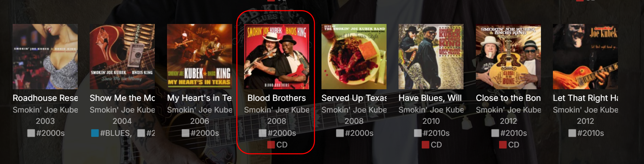Viewport: 644px width, 164px height.
Task: Select the #2000s tag under Roadhouse Research
Action: (46, 133)
